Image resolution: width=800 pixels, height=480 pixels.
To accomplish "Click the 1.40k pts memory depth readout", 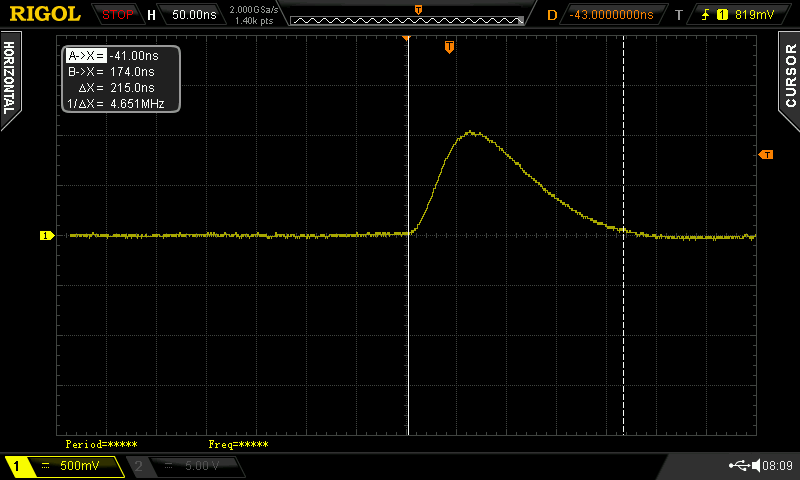I will coord(254,21).
